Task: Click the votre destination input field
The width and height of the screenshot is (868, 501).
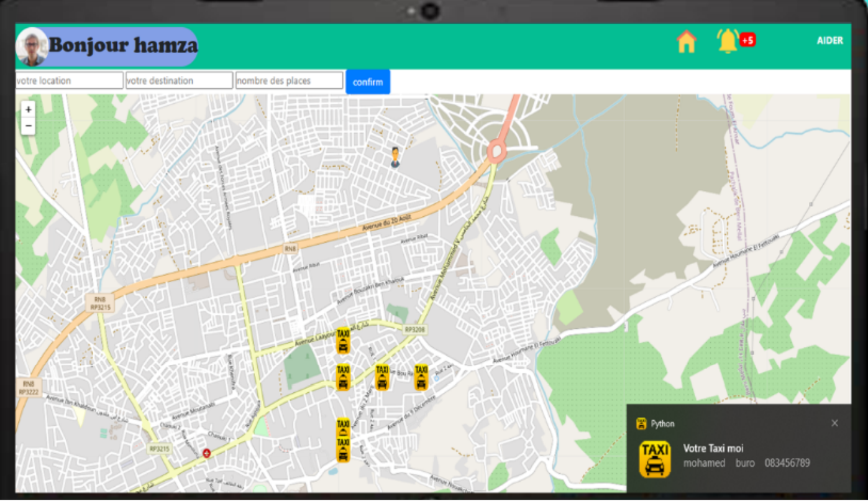Action: pos(179,80)
